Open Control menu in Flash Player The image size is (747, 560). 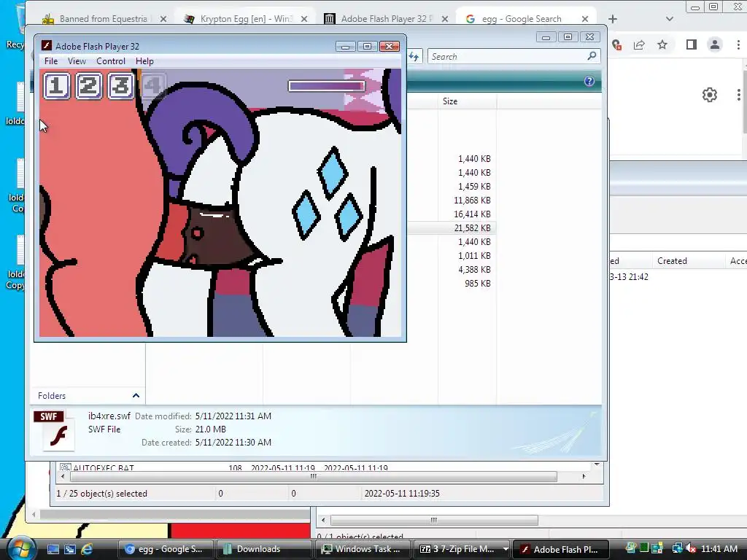click(111, 61)
